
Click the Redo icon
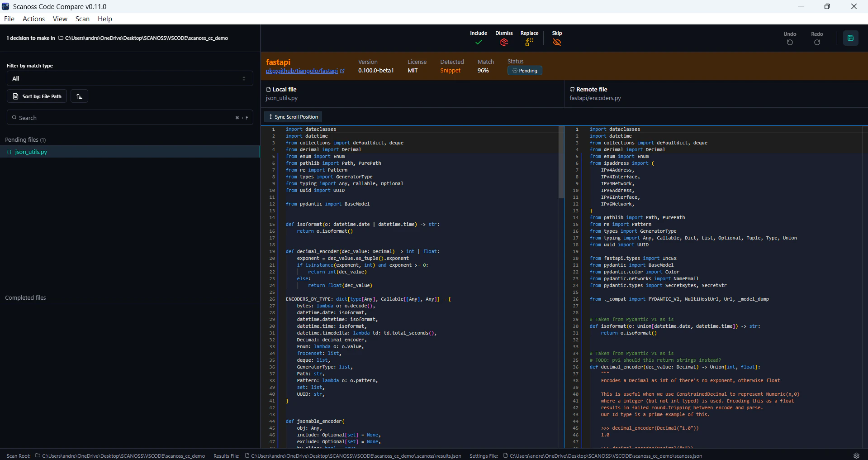817,42
